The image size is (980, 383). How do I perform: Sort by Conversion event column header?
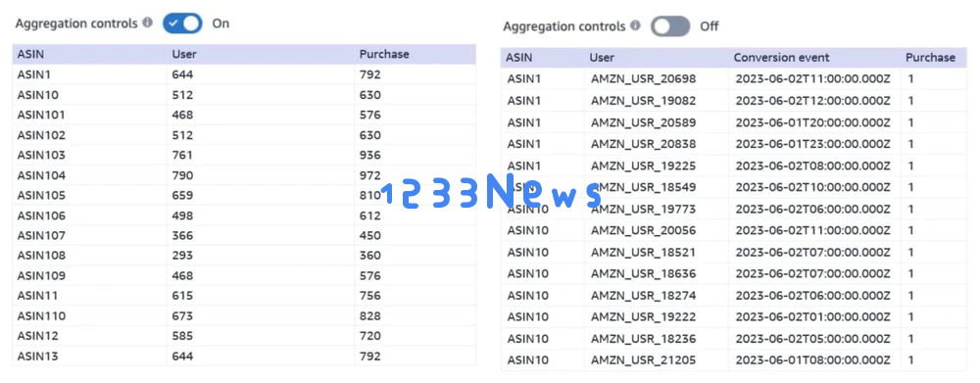(781, 58)
